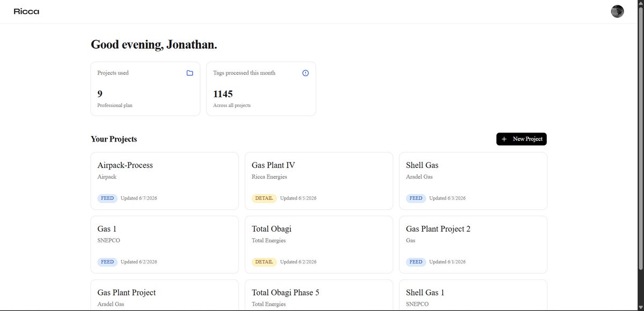644x311 pixels.
Task: Click the 1145 tags count
Action: (x=223, y=94)
